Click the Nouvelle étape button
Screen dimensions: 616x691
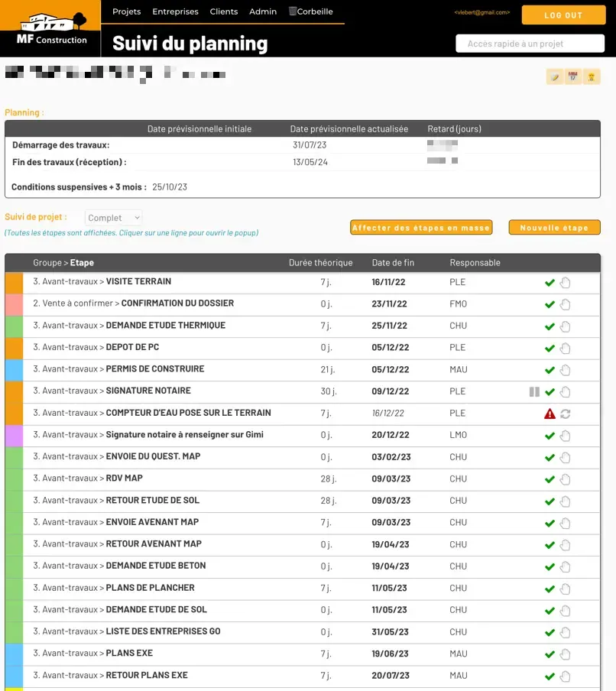554,227
